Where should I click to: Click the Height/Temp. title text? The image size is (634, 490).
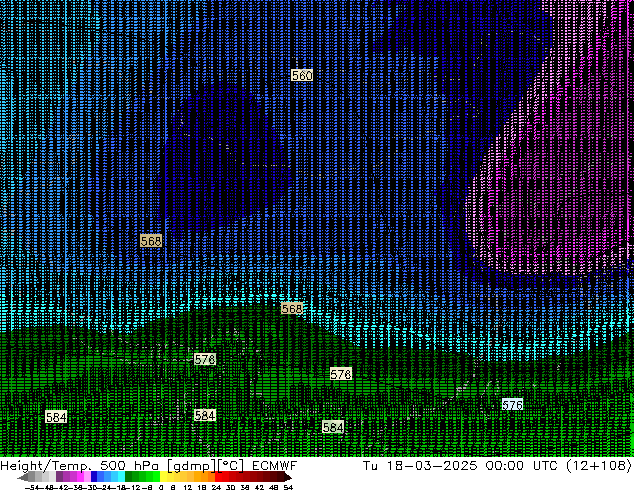tap(47, 466)
